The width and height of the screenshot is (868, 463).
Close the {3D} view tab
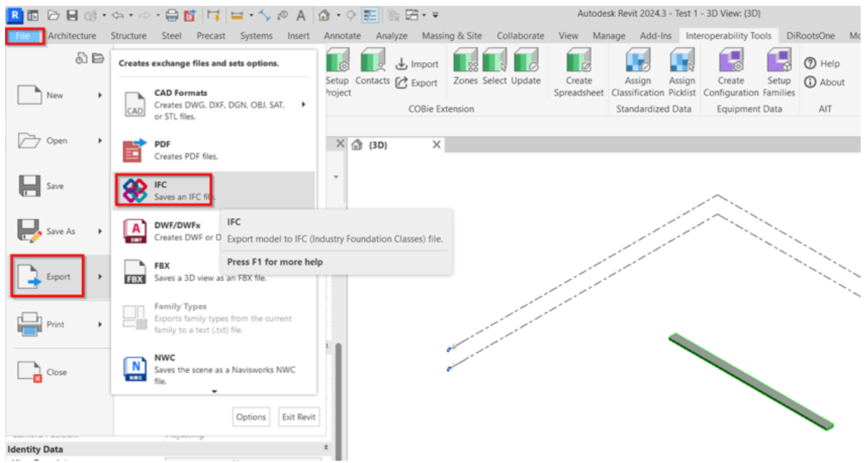(x=437, y=145)
